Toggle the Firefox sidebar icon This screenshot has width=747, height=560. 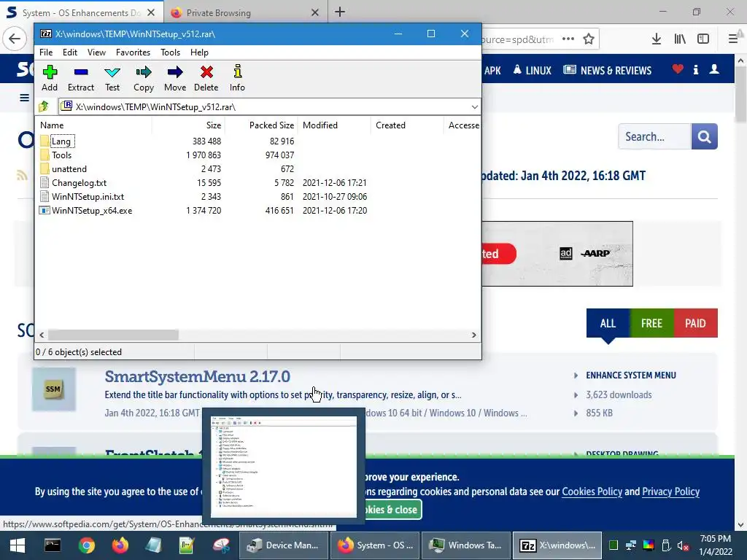click(703, 39)
